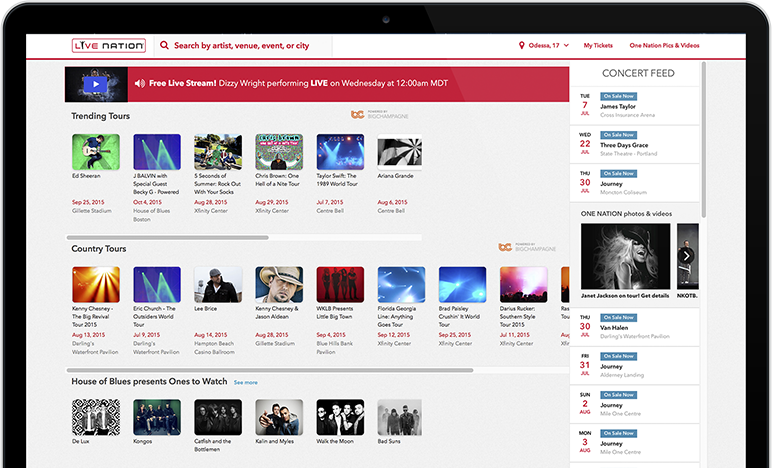
Task: Open the Eric Church Outsiders tour thumbnail
Action: (157, 284)
